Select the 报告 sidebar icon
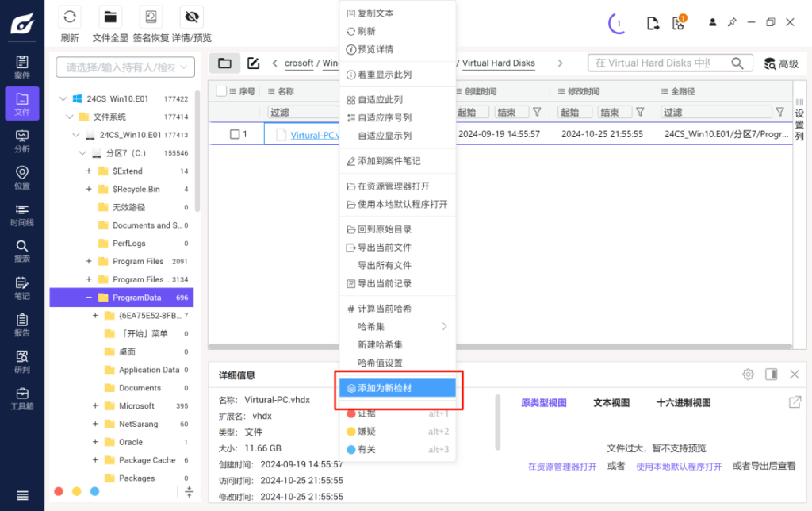This screenshot has height=511, width=812. [21, 324]
